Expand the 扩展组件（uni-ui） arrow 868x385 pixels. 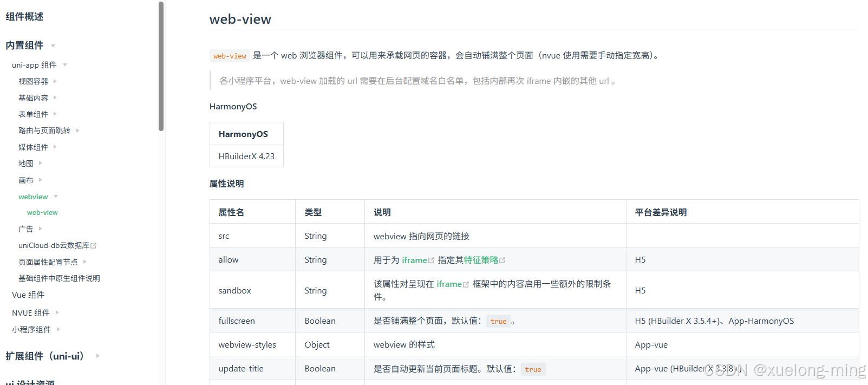point(98,356)
